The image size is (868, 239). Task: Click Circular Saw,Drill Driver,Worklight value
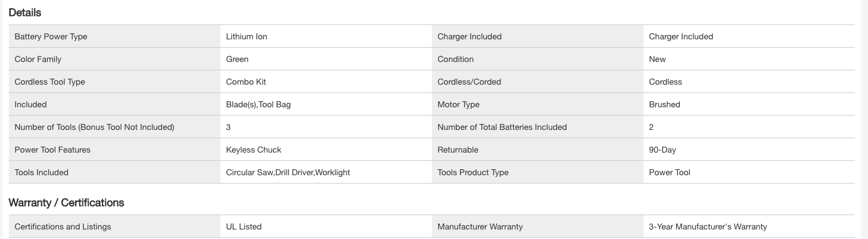(288, 172)
